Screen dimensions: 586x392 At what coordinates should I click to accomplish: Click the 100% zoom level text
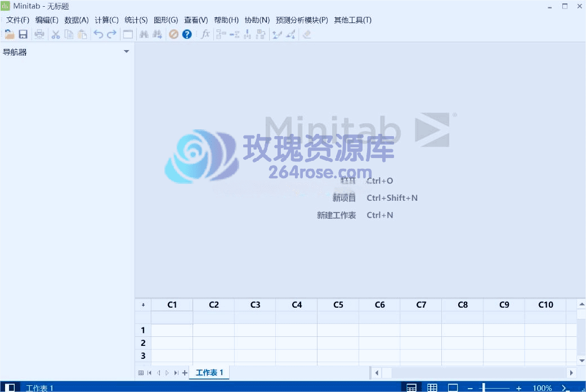[542, 388]
